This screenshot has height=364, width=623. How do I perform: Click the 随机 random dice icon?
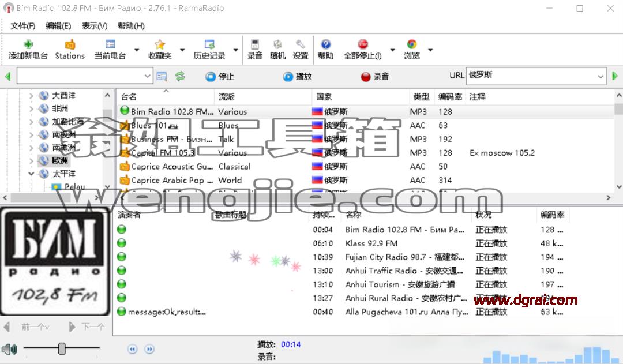coord(277,44)
